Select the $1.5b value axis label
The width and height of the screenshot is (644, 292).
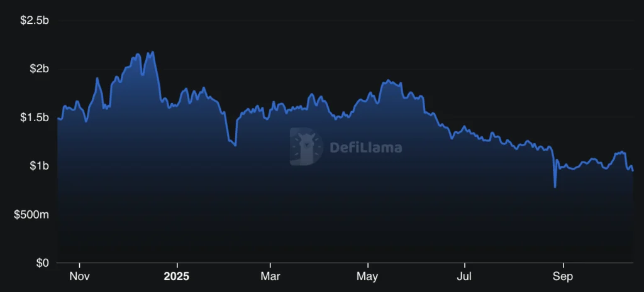tap(35, 117)
